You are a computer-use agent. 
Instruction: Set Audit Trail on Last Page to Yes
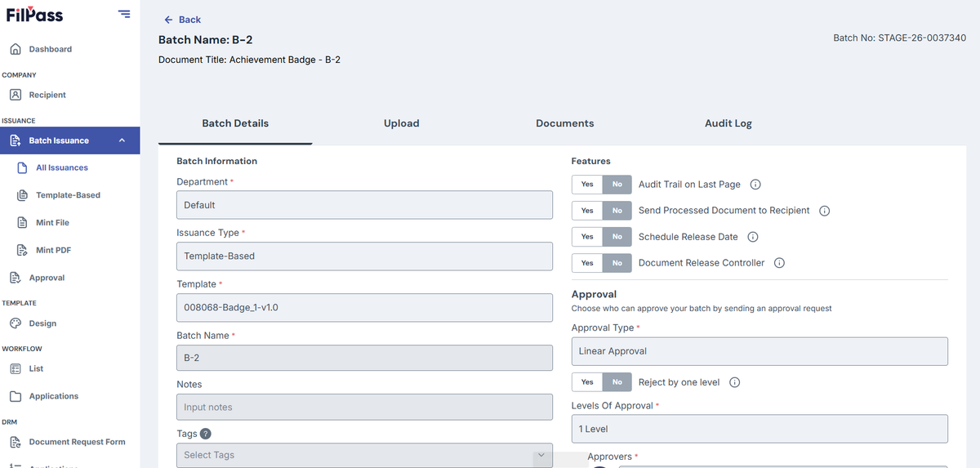[587, 185]
